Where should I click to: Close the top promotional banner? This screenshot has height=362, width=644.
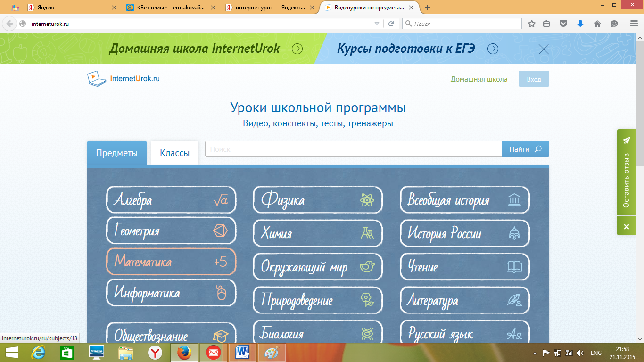[x=544, y=49]
